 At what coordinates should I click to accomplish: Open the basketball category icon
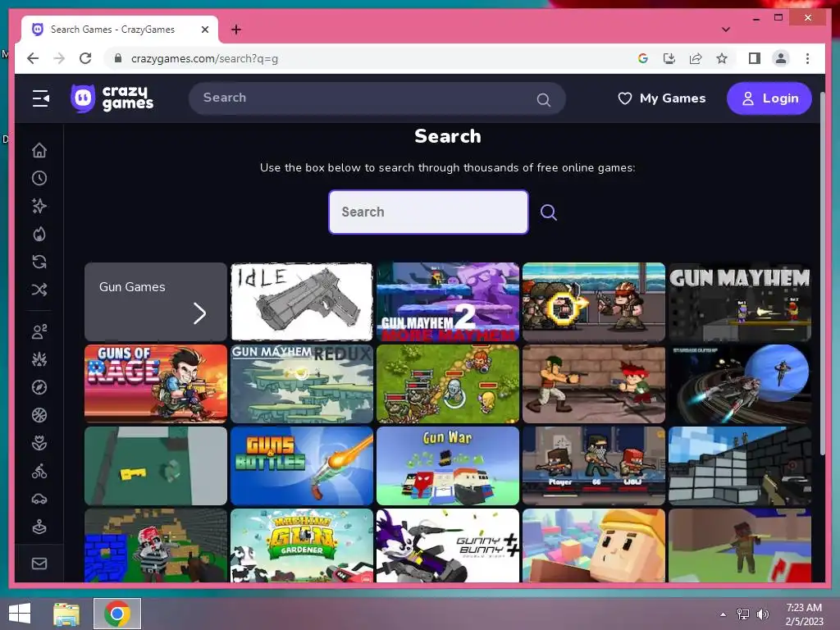39,415
